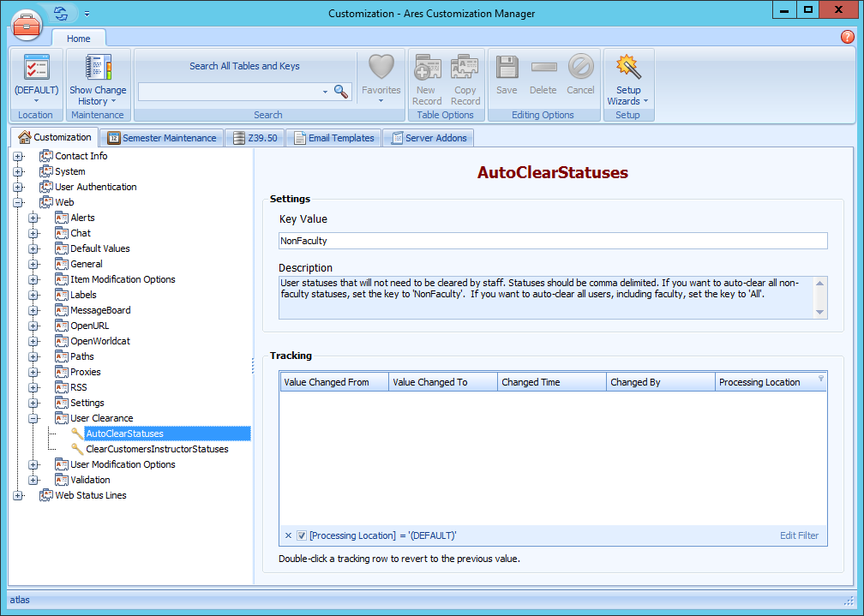Open the Semester Maintenance tab

pyautogui.click(x=161, y=137)
